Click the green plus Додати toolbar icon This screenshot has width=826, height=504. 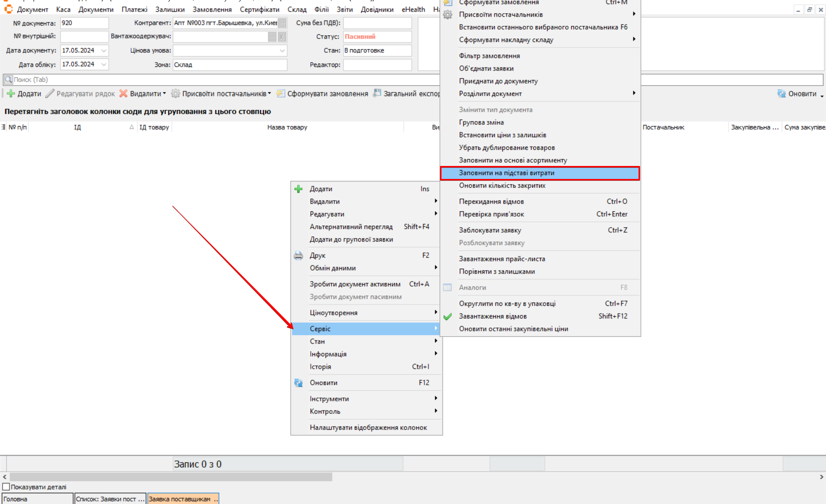[11, 94]
